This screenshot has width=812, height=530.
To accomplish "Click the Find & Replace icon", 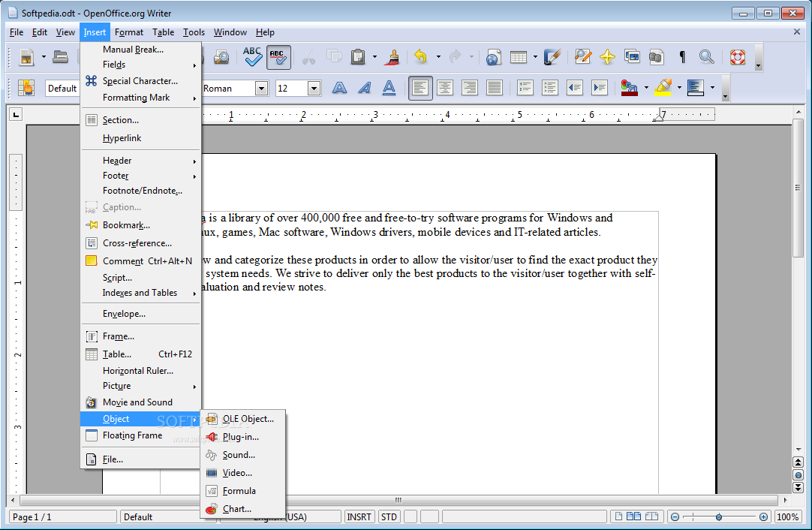I will [x=583, y=56].
